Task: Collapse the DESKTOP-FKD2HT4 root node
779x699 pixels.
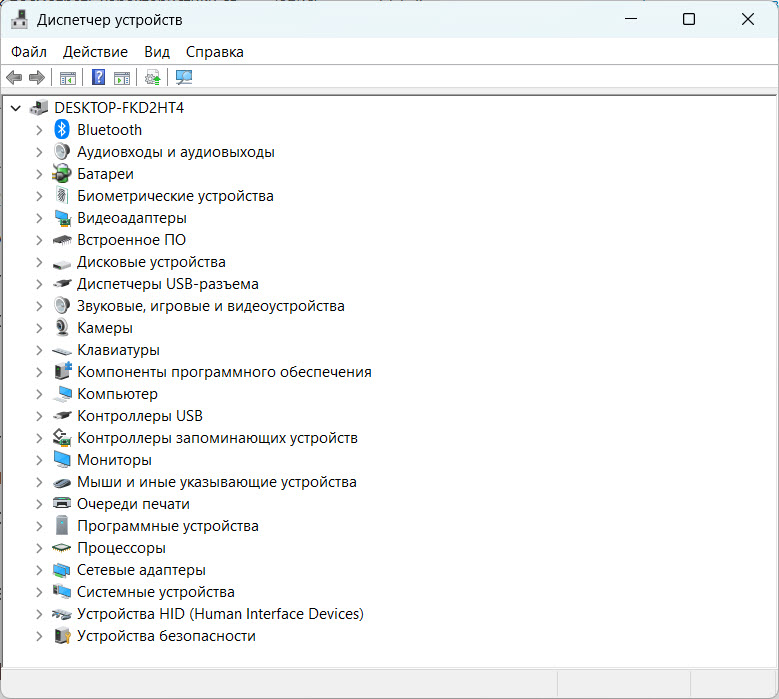Action: pos(17,108)
